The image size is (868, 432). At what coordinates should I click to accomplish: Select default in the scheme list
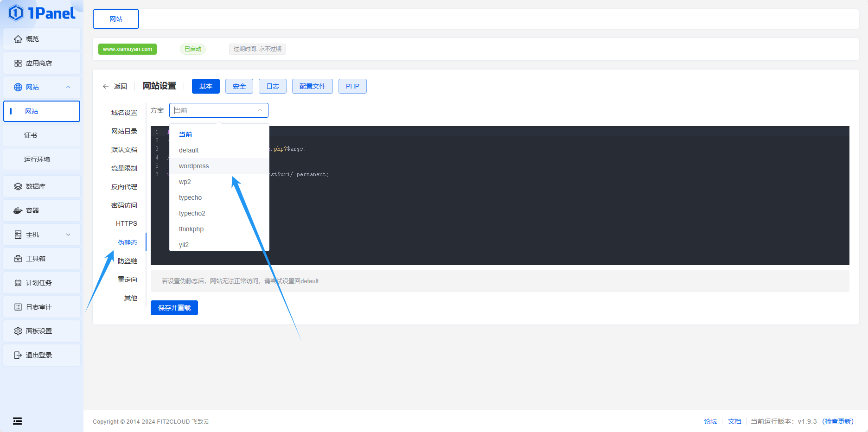pos(219,150)
